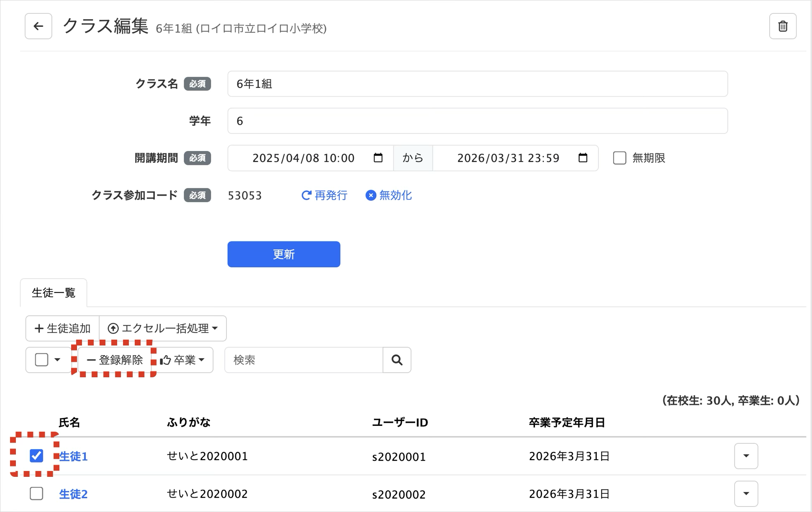Click the 生徒追加 add student button
Image resolution: width=812 pixels, height=512 pixels.
[x=62, y=328]
